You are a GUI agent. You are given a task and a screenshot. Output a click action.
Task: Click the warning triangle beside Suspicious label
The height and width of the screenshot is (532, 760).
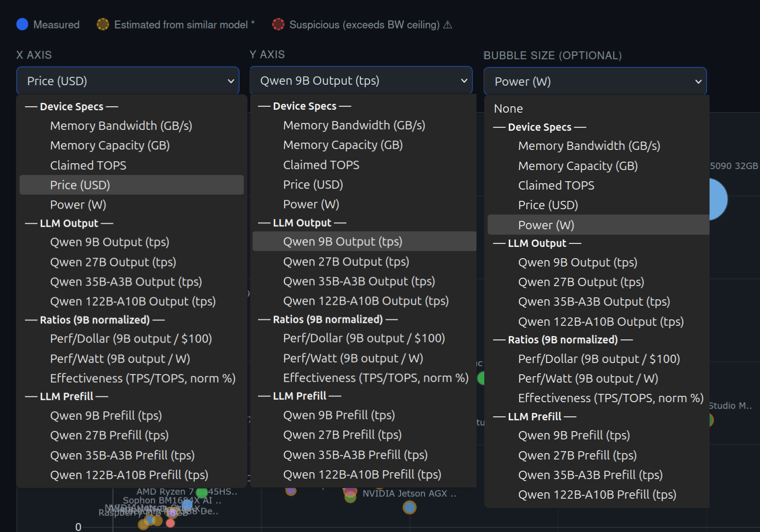(448, 25)
